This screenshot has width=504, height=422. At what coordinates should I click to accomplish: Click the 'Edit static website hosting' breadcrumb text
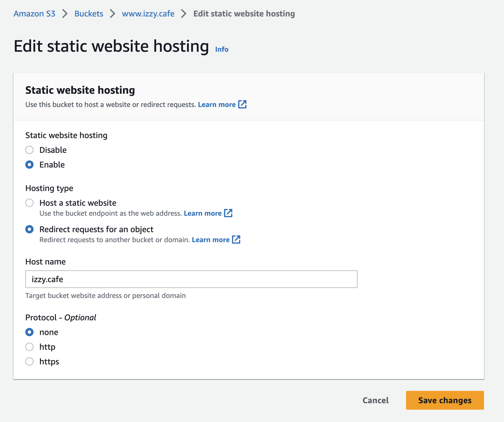(x=244, y=14)
